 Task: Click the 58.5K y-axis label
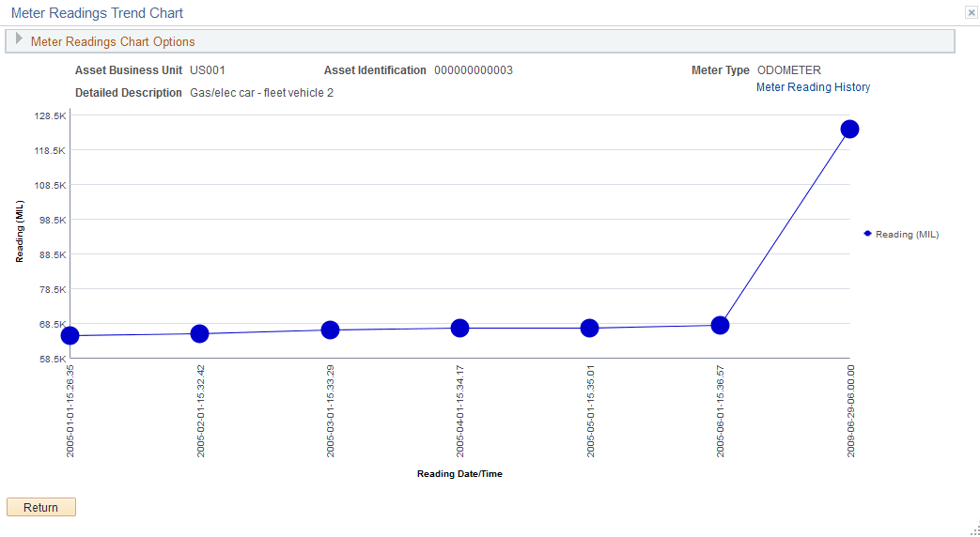(51, 359)
